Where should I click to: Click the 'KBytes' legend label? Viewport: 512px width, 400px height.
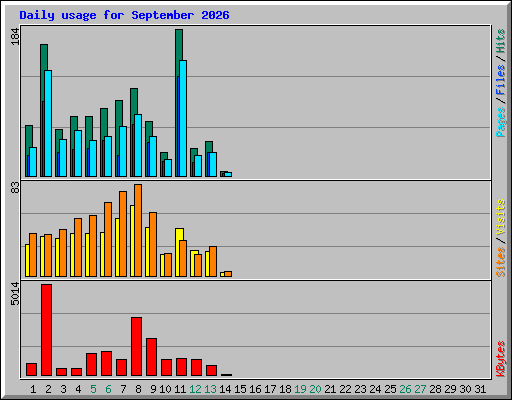(x=501, y=359)
